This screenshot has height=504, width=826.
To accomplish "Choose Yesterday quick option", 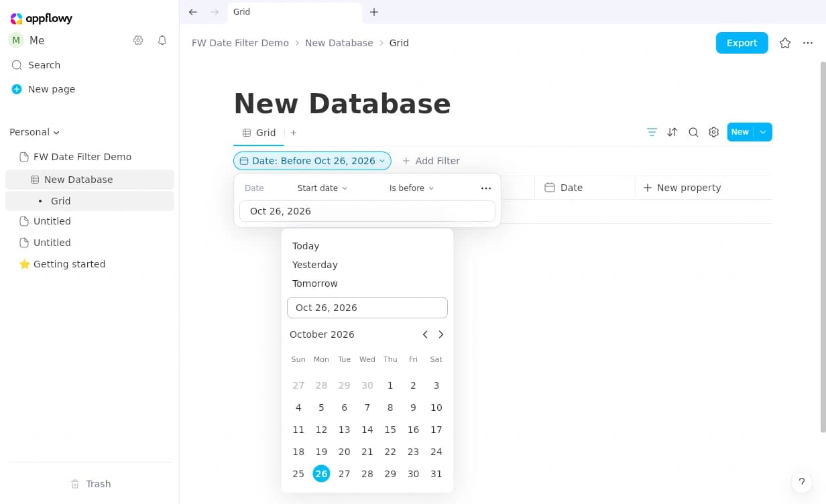I will [x=367, y=265].
